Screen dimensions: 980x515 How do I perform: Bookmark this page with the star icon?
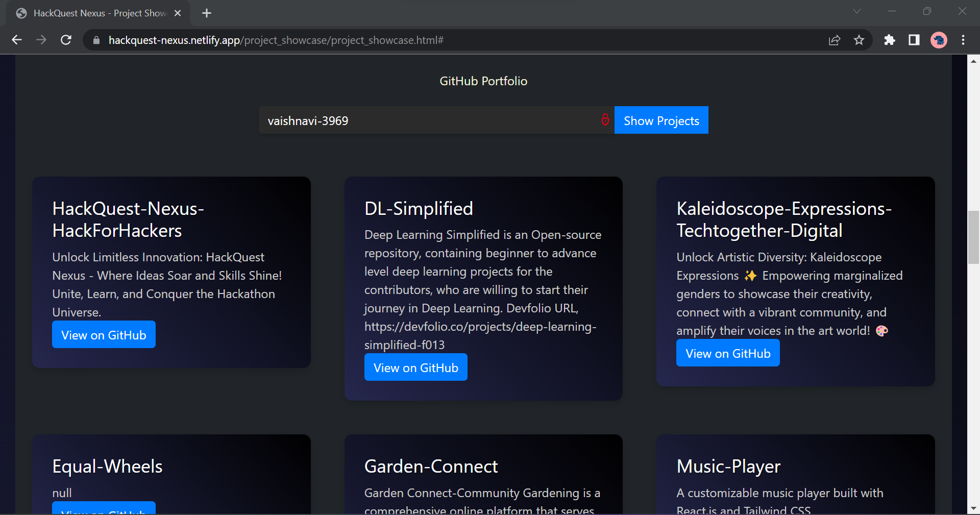pyautogui.click(x=859, y=40)
